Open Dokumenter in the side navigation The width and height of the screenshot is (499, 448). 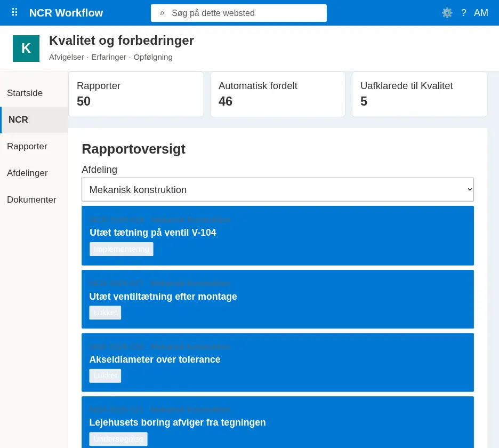click(34, 199)
